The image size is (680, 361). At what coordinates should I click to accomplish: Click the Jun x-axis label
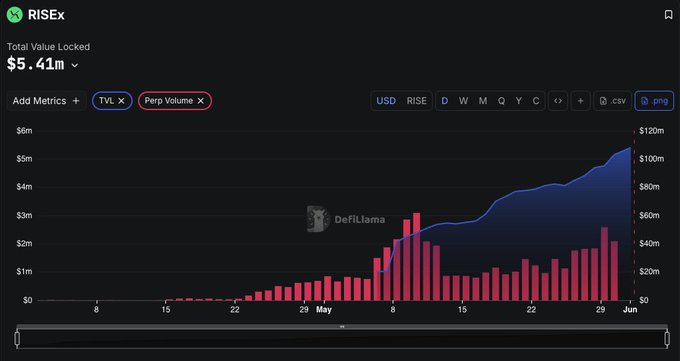click(x=630, y=309)
